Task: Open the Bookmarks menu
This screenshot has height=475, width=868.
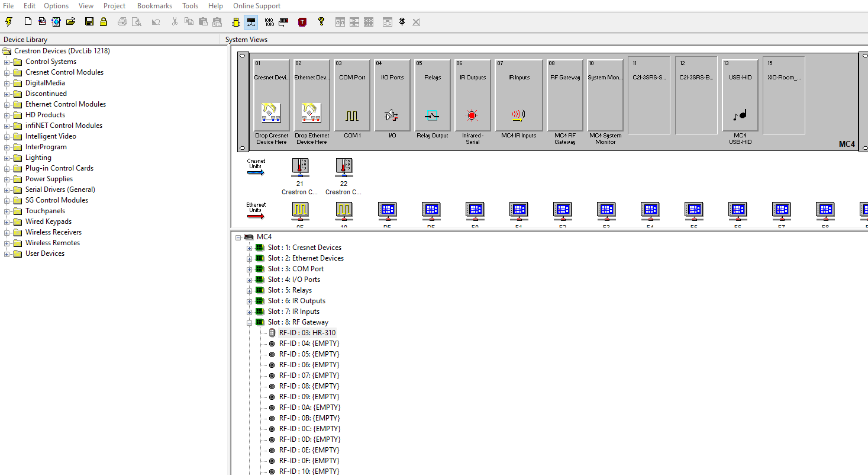Action: (154, 6)
